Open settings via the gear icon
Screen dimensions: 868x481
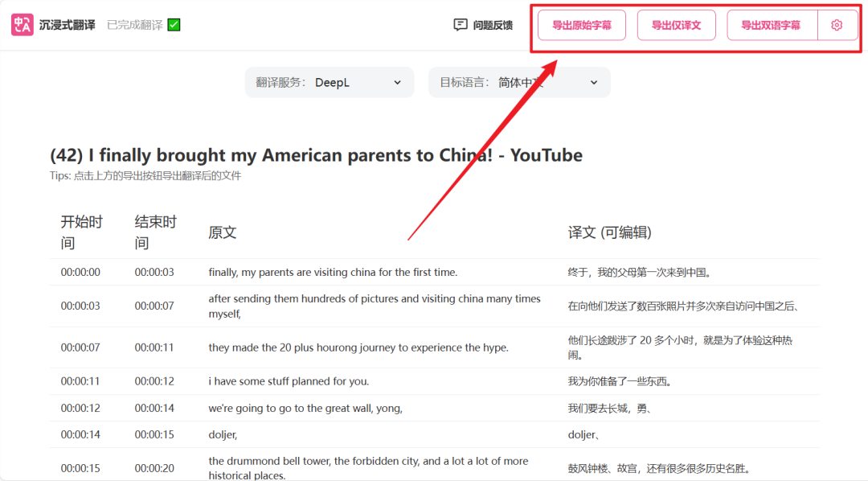click(x=837, y=26)
